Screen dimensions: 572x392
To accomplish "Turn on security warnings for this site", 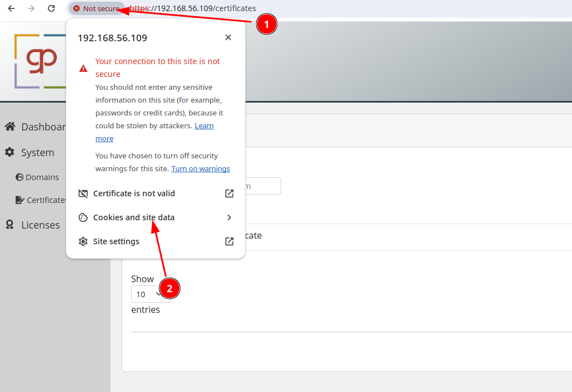I will click(200, 168).
